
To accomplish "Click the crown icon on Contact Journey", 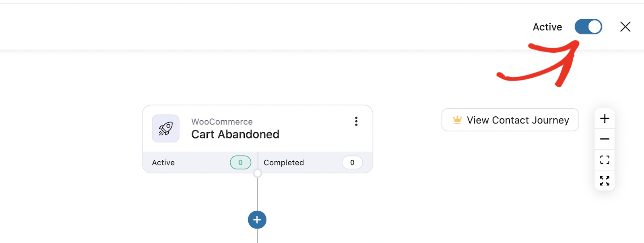I will (x=457, y=120).
